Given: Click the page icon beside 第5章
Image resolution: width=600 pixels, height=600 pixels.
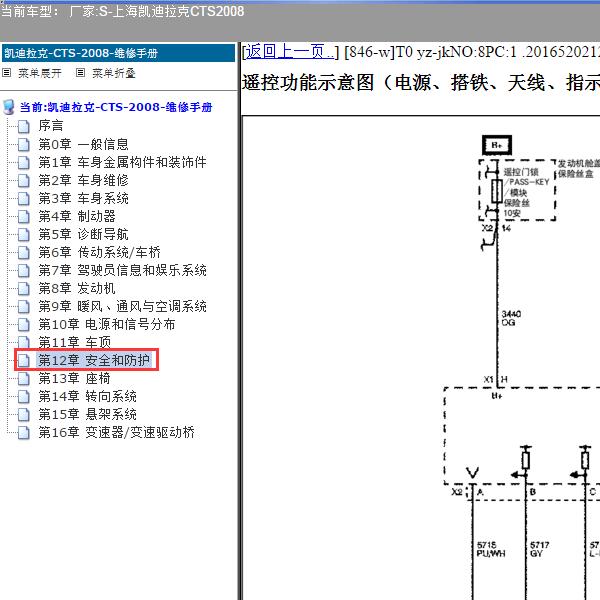Looking at the screenshot, I should pyautogui.click(x=24, y=235).
